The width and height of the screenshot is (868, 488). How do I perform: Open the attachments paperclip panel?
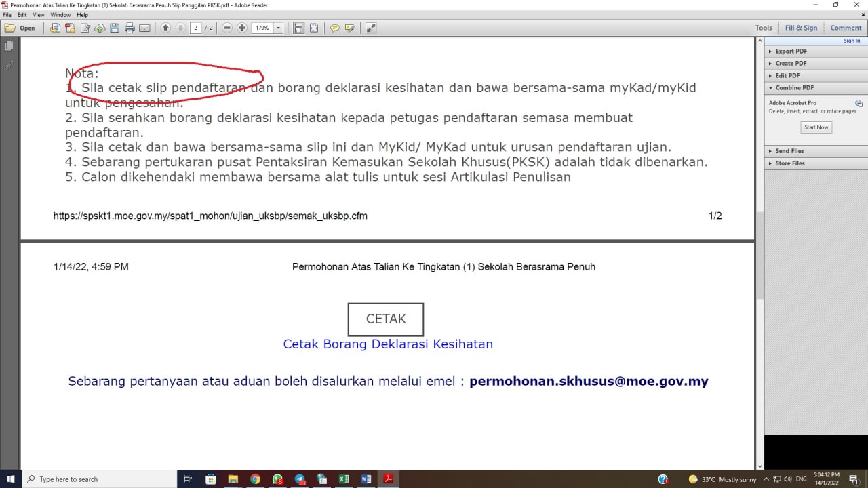[x=9, y=66]
